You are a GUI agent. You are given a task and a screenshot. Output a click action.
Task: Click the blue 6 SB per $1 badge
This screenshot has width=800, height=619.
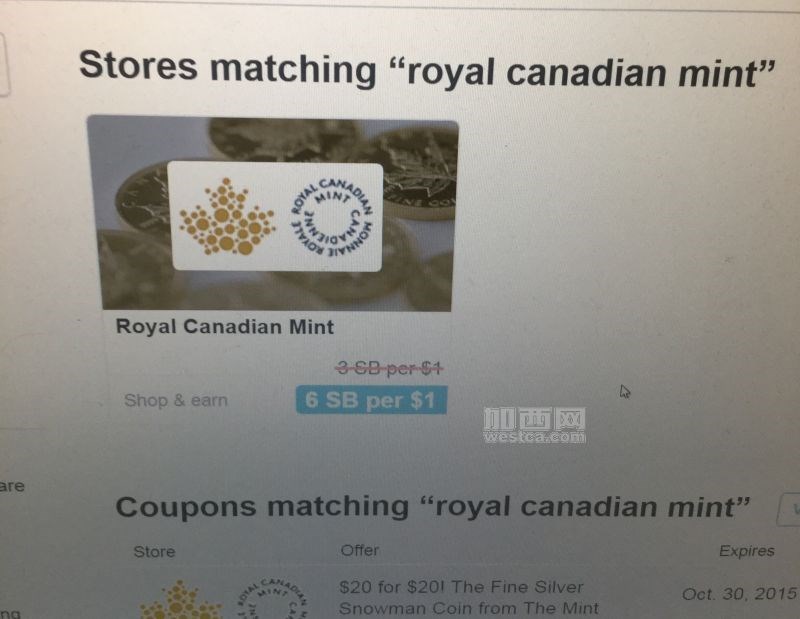click(371, 400)
